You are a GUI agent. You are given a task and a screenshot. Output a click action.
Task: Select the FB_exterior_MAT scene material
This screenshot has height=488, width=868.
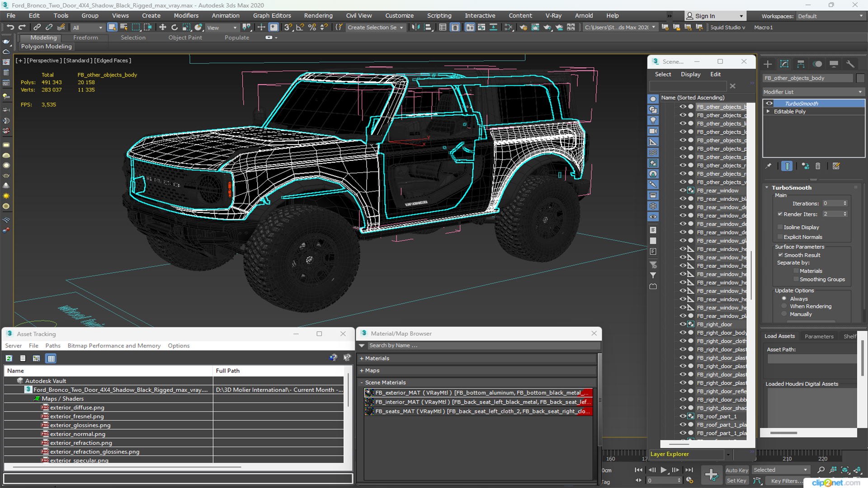tap(478, 393)
